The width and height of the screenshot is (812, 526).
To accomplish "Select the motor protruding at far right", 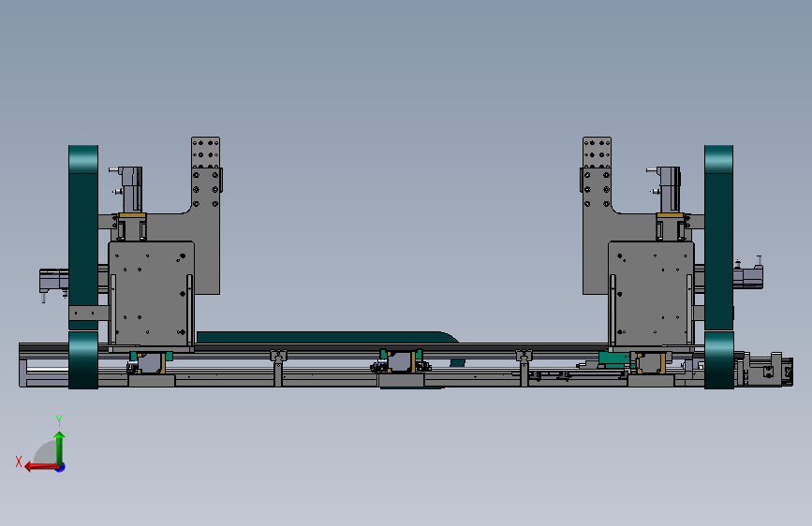I will [x=748, y=275].
